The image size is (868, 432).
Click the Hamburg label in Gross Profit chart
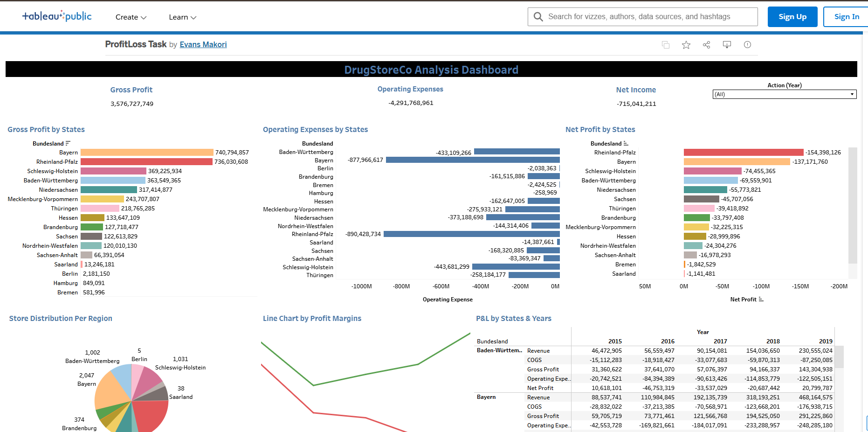click(x=66, y=283)
